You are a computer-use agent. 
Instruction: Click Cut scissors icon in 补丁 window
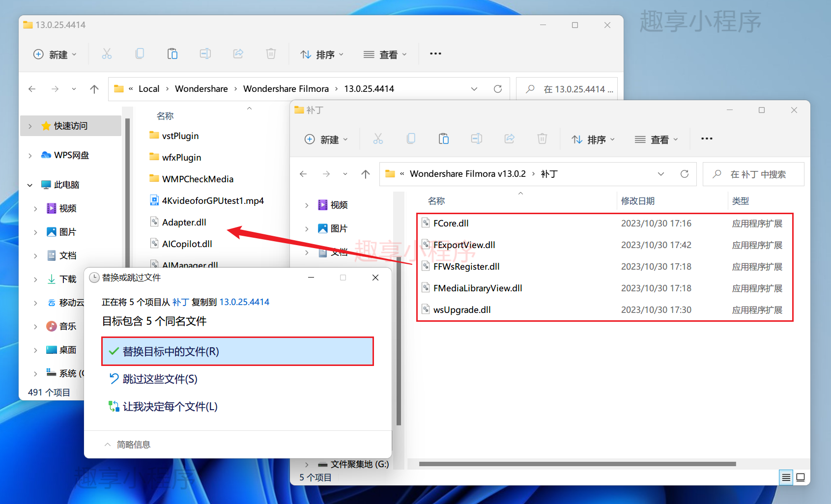click(378, 139)
